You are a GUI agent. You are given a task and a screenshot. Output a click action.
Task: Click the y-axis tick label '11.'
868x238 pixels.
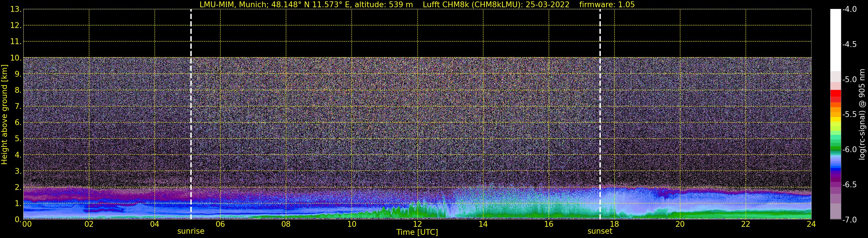click(16, 42)
